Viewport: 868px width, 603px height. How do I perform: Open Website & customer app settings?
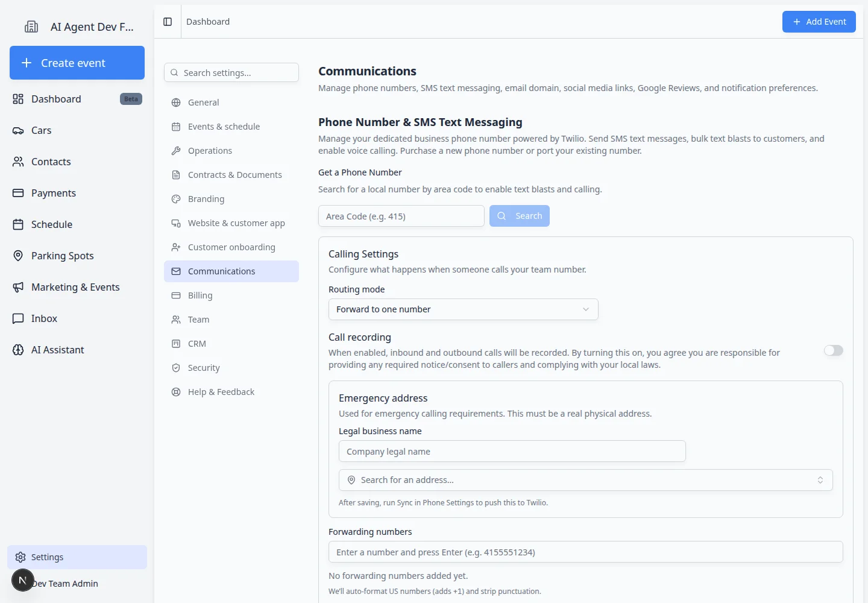pos(231,223)
